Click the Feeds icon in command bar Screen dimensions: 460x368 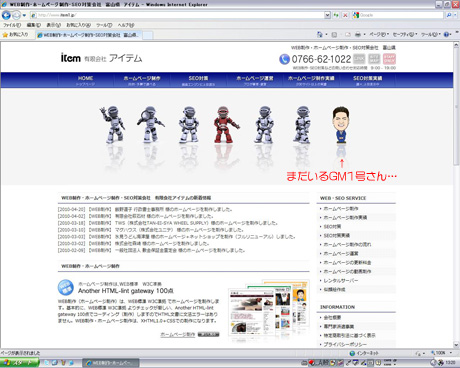334,34
